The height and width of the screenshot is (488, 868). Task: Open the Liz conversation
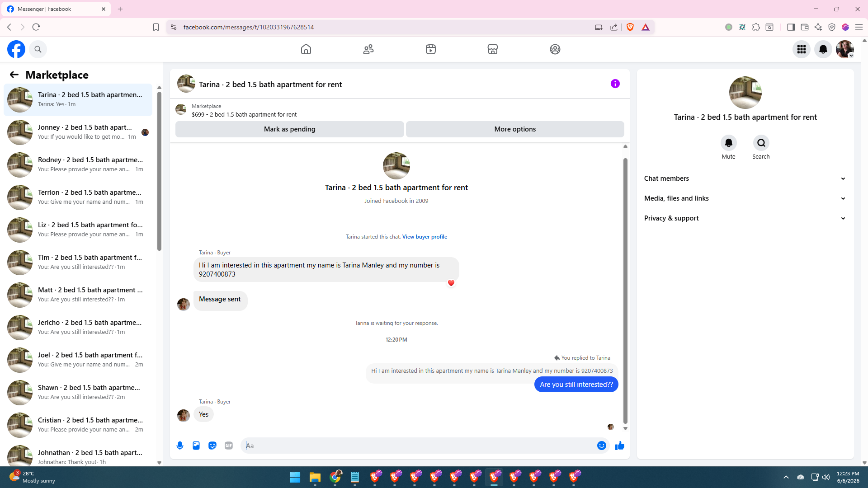[78, 230]
